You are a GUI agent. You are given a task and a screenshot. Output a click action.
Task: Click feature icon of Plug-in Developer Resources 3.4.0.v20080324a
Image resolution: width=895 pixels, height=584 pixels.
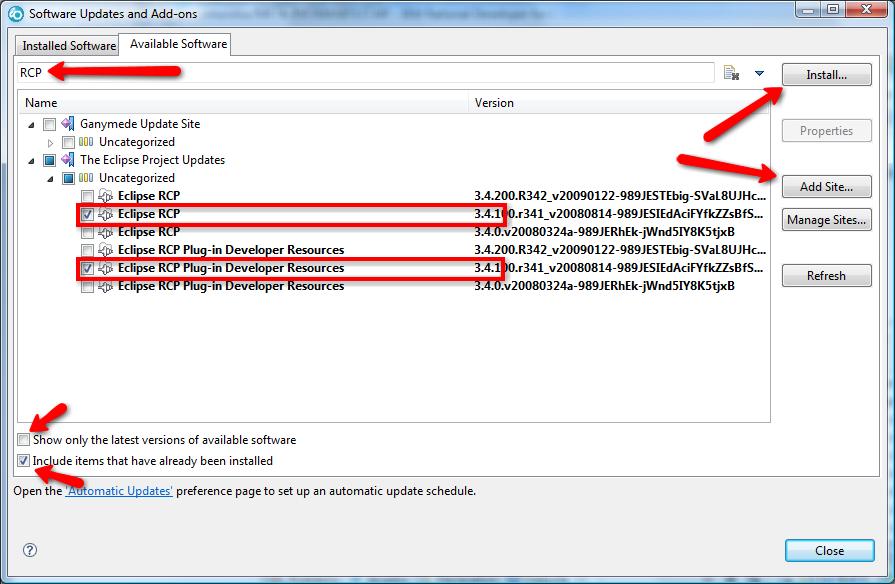[106, 285]
